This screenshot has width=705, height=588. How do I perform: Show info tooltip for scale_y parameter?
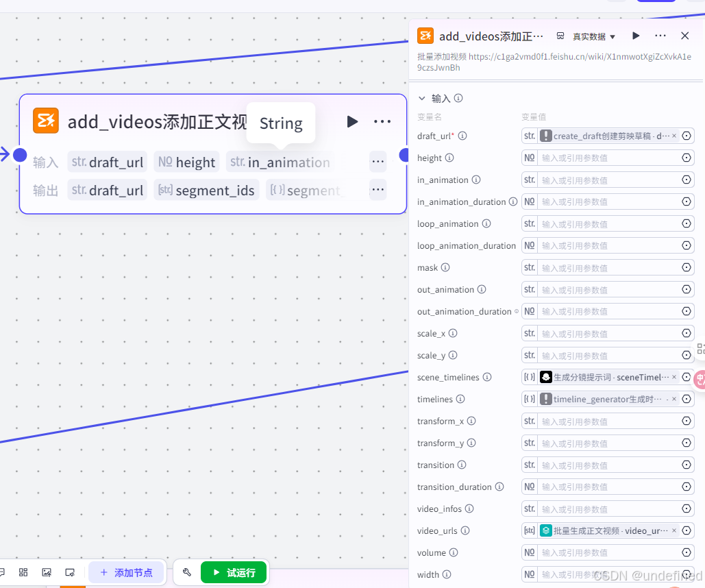click(x=453, y=355)
